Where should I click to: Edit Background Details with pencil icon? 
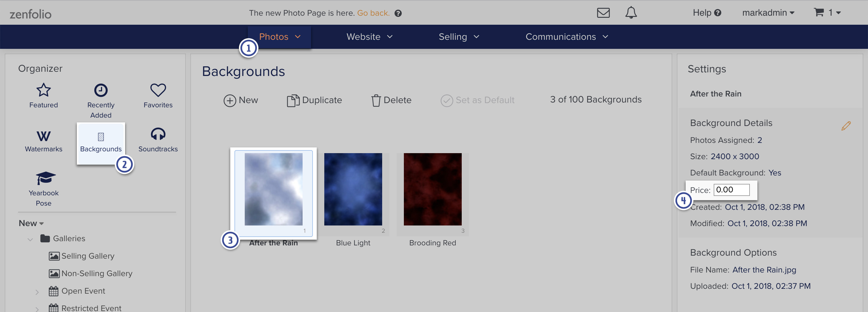(x=846, y=126)
